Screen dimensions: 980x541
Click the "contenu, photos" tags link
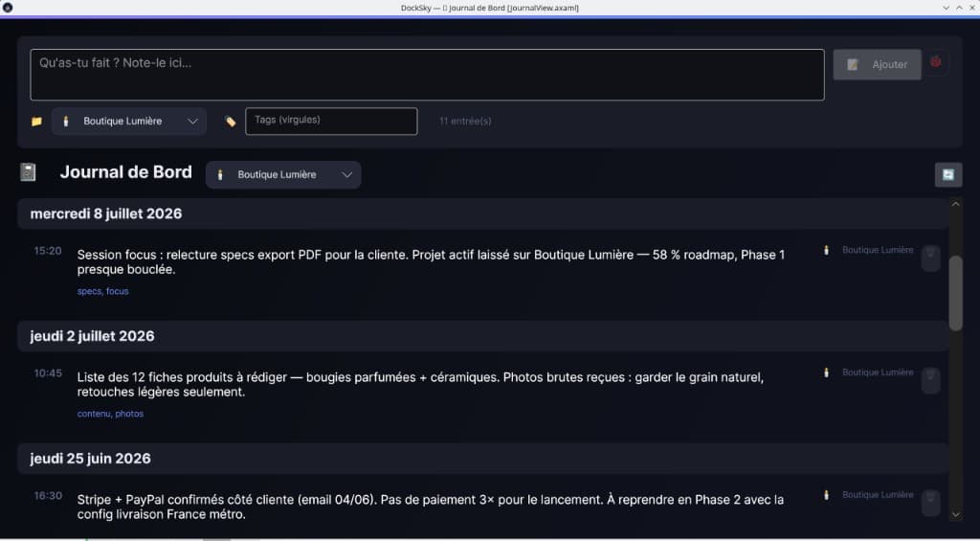pyautogui.click(x=111, y=414)
